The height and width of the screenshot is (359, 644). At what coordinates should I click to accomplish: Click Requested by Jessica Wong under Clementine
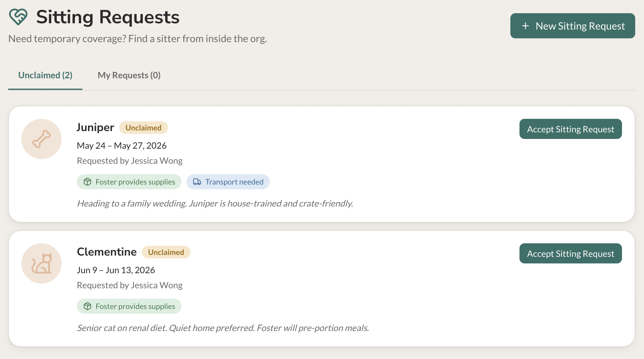[130, 285]
